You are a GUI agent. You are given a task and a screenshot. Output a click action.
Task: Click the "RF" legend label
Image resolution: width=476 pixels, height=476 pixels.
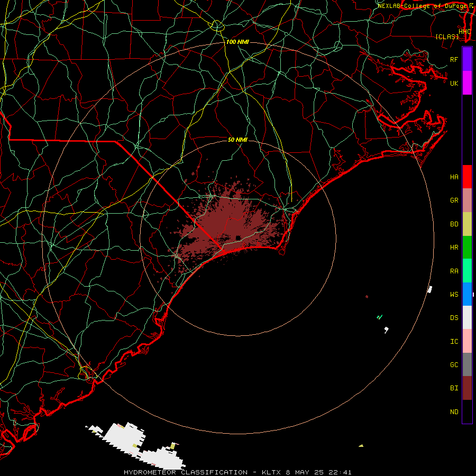pos(454,59)
